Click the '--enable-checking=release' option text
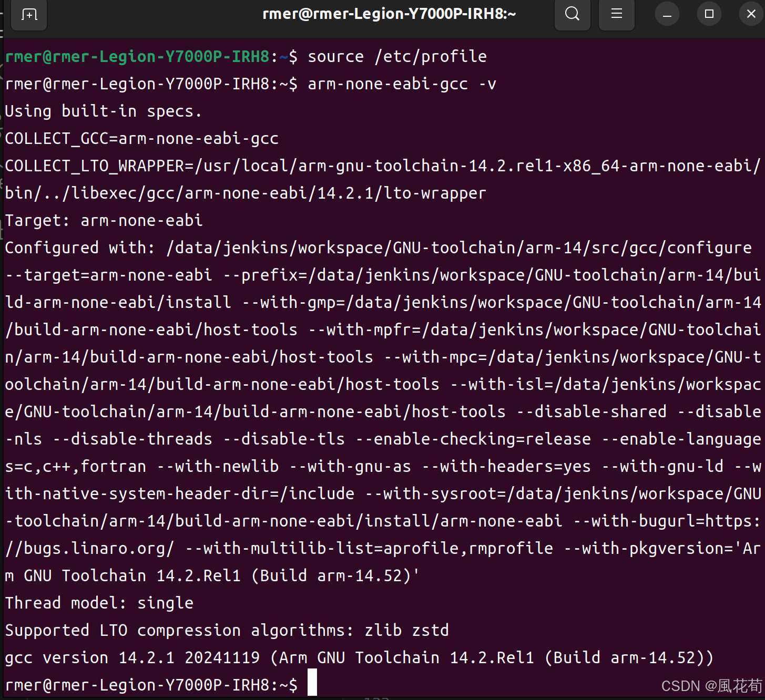This screenshot has width=765, height=700. tap(473, 439)
